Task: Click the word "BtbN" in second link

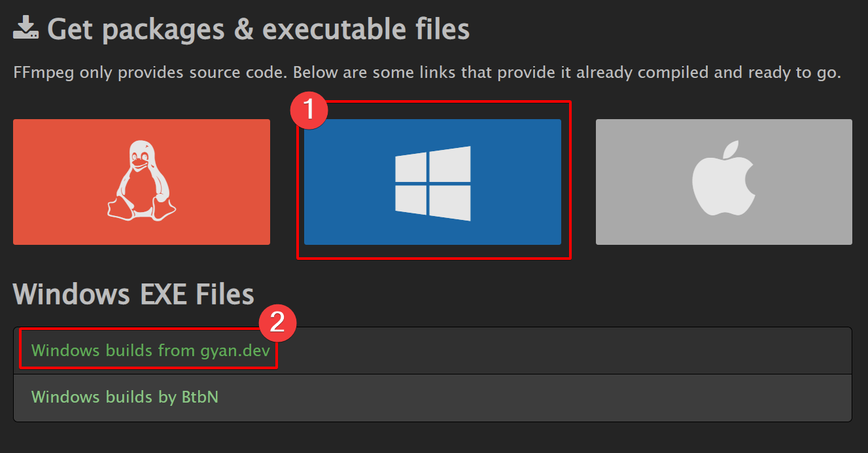Action: pyautogui.click(x=200, y=397)
